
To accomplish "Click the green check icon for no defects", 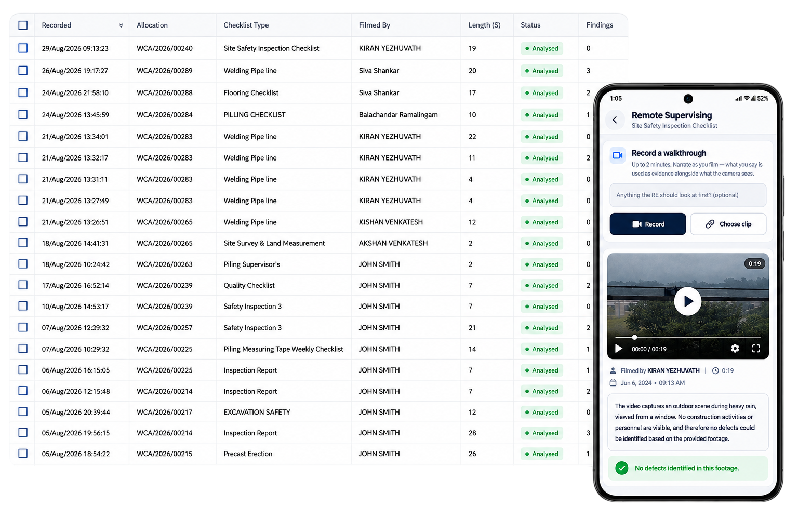I will [x=621, y=468].
